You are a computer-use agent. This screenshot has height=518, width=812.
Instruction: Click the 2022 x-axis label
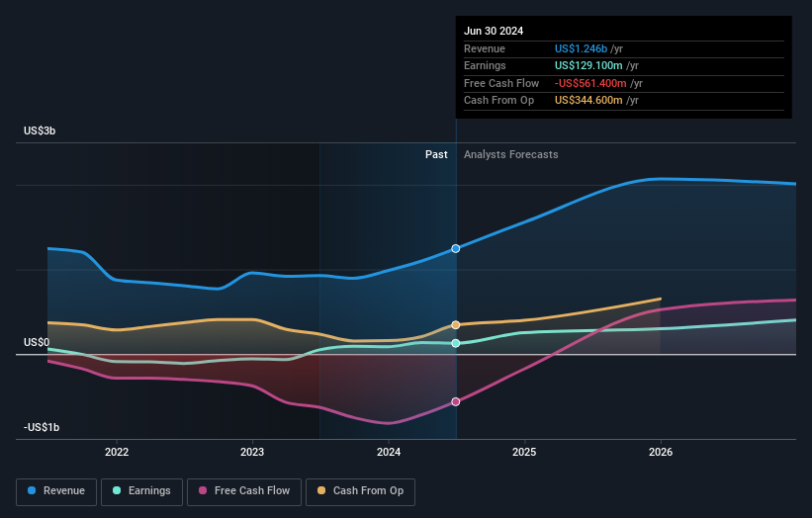(117, 453)
